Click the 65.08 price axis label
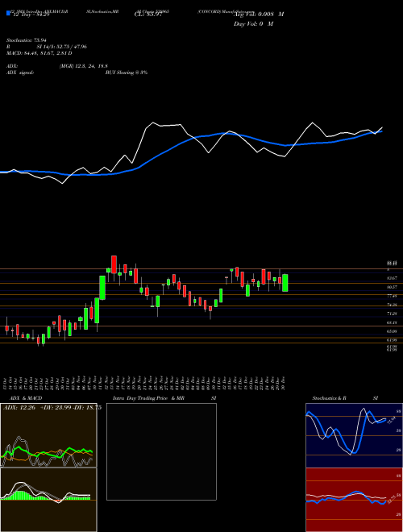403x532 pixels. 393,331
